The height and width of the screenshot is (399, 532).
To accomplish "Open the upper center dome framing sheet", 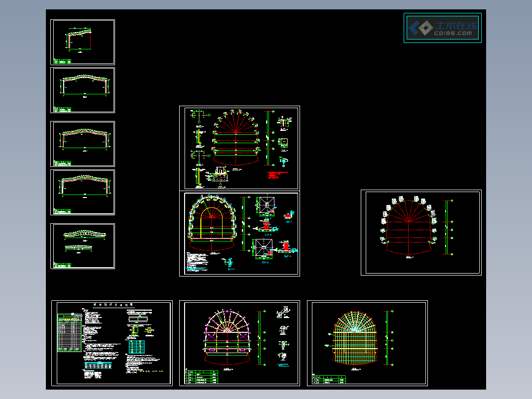I will tap(239, 148).
